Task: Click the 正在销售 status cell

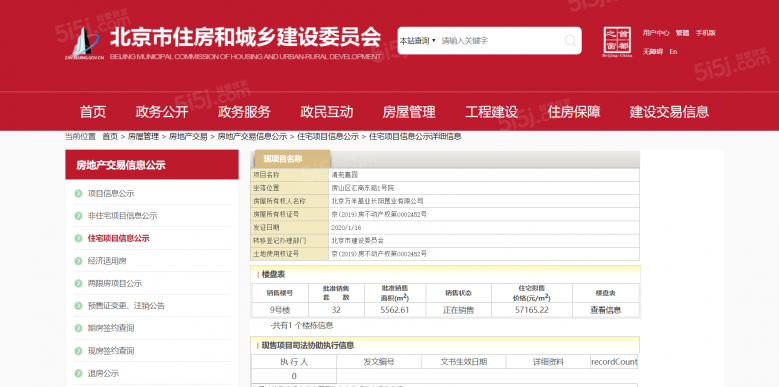Action: pyautogui.click(x=458, y=310)
